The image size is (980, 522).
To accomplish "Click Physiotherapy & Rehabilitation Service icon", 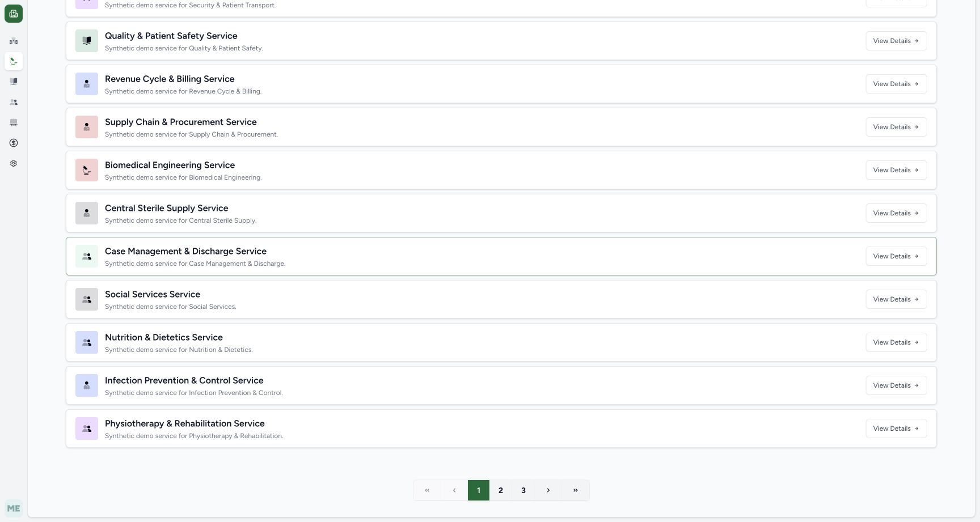I will pos(87,428).
